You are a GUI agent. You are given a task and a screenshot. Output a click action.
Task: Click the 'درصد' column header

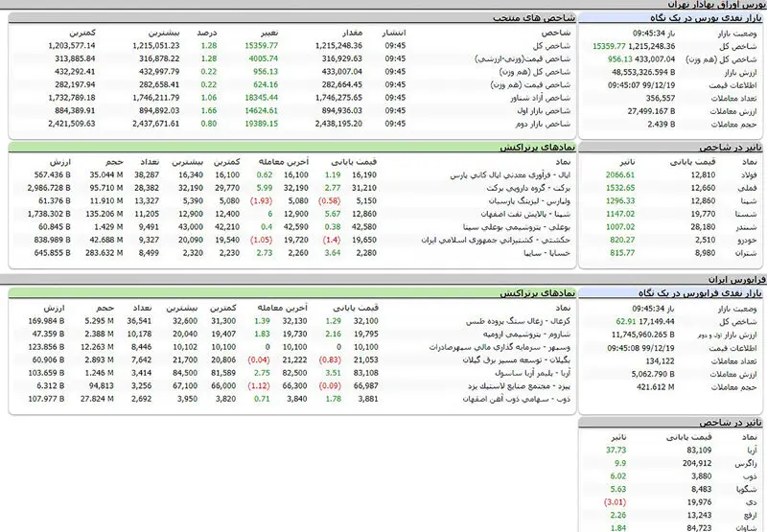pos(207,33)
